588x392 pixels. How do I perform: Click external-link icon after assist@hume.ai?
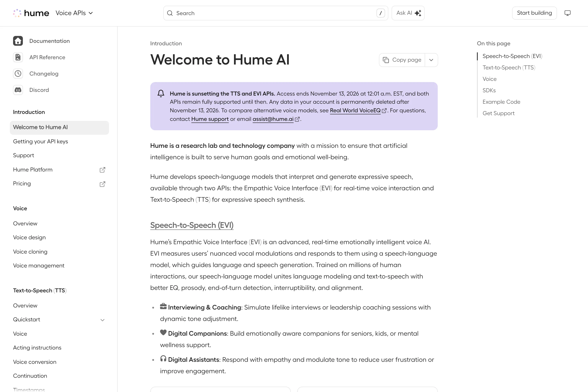297,119
